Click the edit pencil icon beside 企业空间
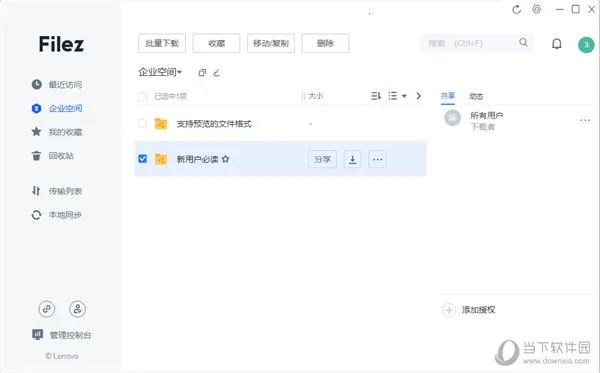Screen dimensions: 600x373 216,73
